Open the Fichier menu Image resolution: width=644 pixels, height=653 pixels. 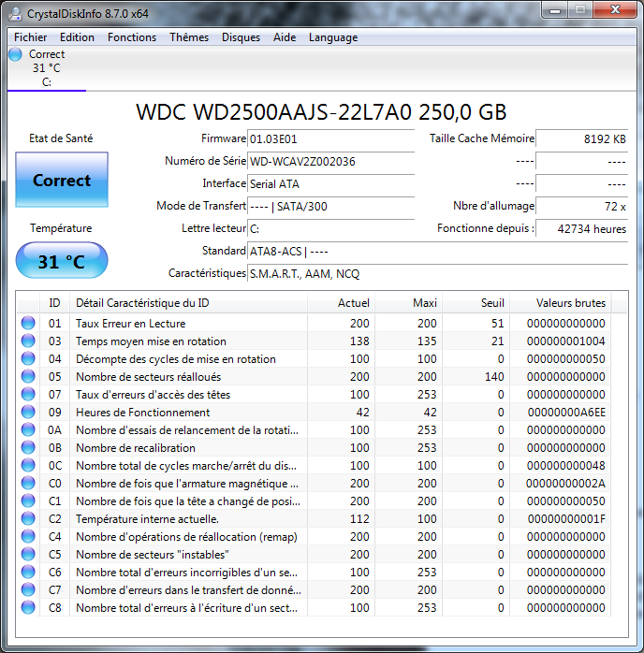coord(31,37)
